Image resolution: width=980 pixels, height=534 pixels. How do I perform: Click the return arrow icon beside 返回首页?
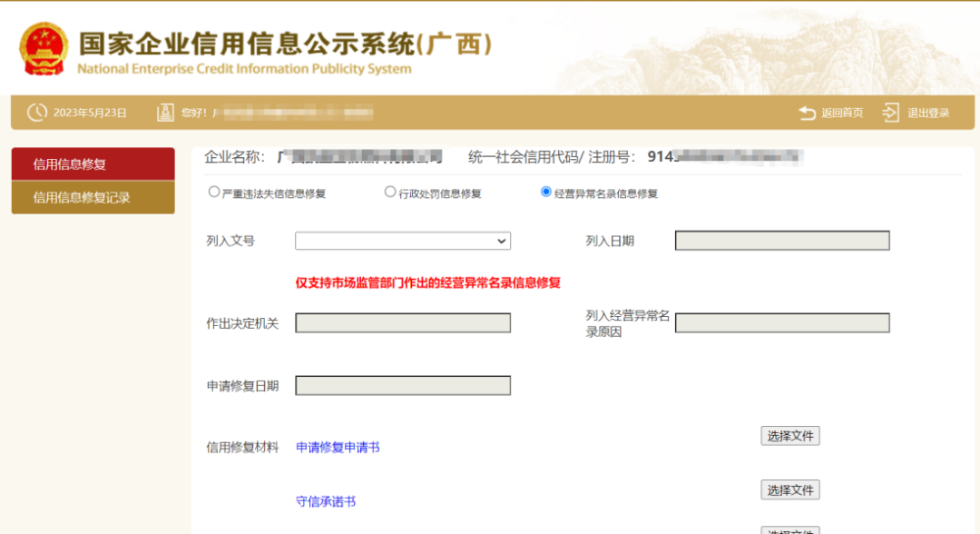(x=808, y=111)
